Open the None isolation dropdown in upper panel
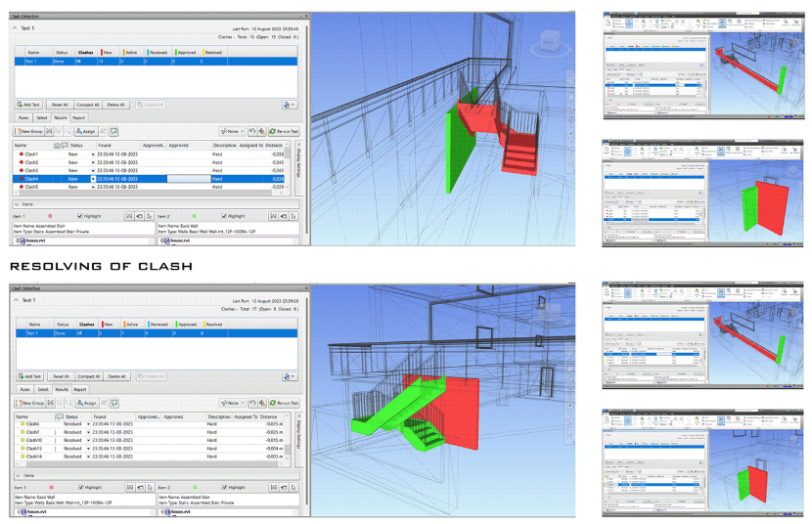The width and height of the screenshot is (812, 524). click(x=232, y=130)
